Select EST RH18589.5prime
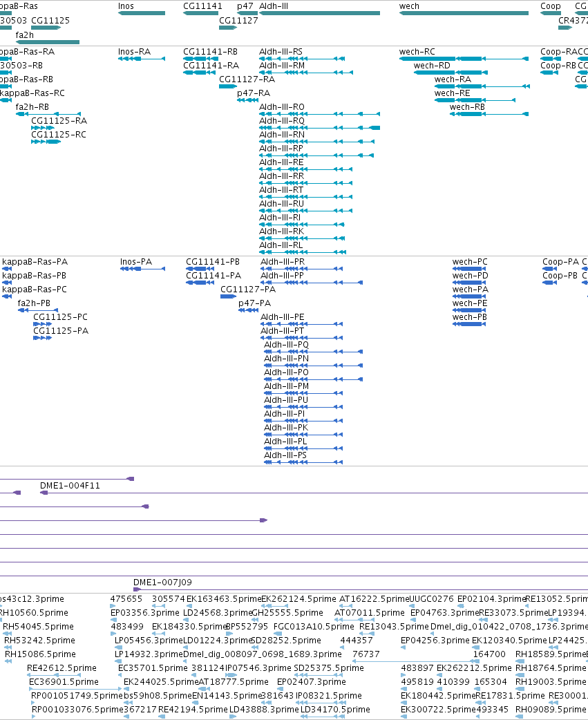This screenshot has width=588, height=720. (x=520, y=661)
